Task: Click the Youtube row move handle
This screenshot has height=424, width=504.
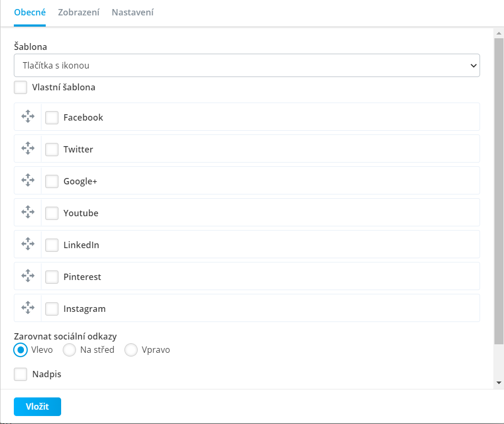Action: (x=28, y=211)
